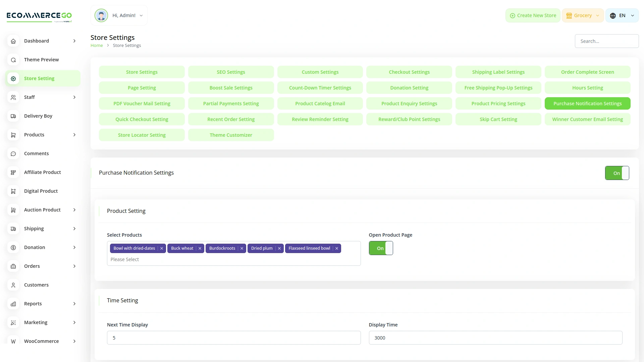The height and width of the screenshot is (362, 644).
Task: Follow the Home breadcrumb link
Action: click(97, 45)
